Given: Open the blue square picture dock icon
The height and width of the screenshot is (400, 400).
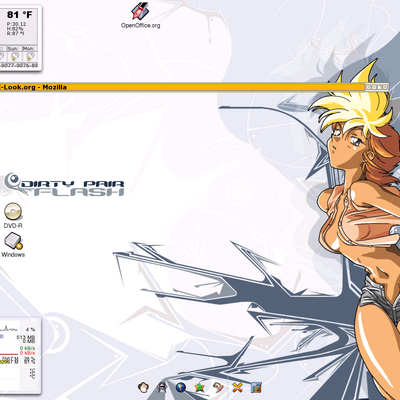Looking at the screenshot, I should (256, 387).
